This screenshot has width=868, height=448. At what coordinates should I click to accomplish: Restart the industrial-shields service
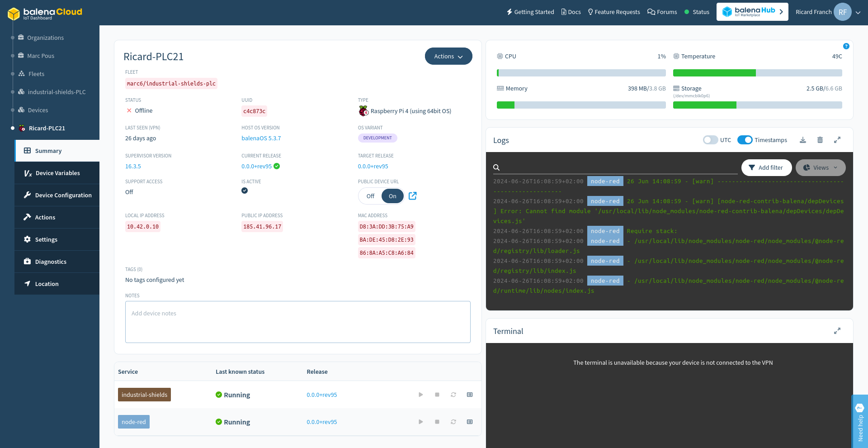point(453,395)
